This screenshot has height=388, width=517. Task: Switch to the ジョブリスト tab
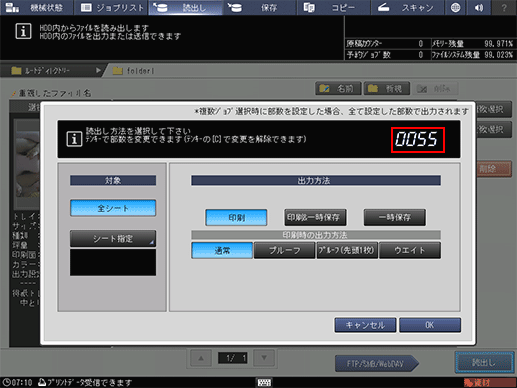[x=111, y=7]
